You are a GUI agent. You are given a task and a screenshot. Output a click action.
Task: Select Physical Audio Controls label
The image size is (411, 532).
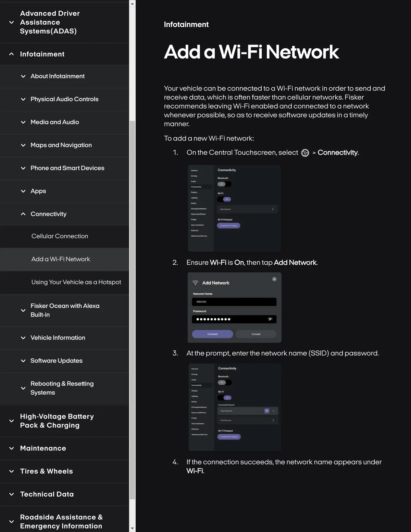pos(64,99)
